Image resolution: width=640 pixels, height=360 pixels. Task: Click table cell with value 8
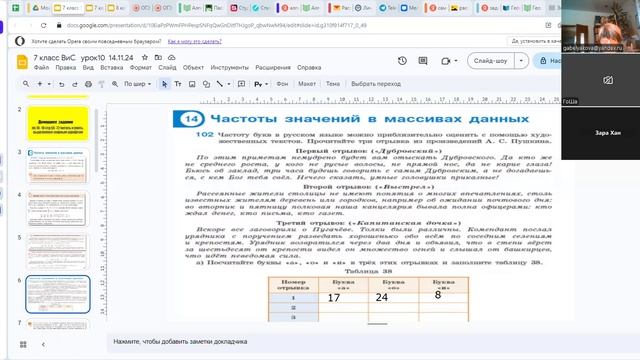pyautogui.click(x=444, y=297)
